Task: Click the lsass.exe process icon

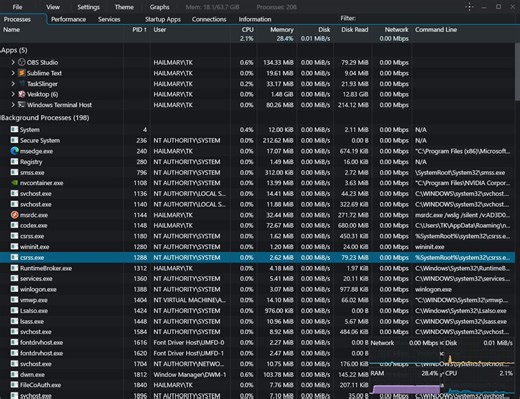Action: coord(14,321)
